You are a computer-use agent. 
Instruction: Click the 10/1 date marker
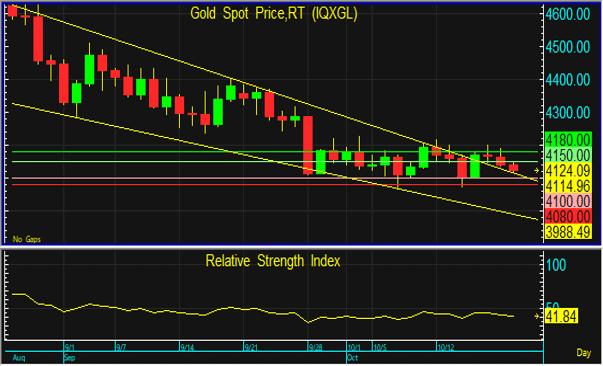354,348
